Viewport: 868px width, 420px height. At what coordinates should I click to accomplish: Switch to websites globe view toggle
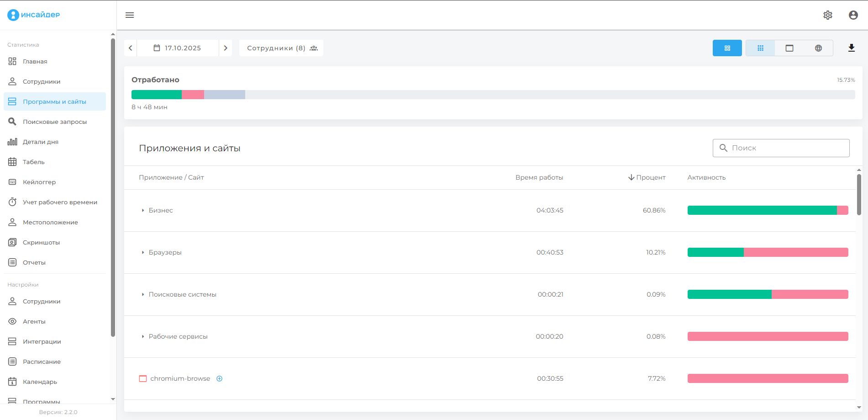point(818,48)
